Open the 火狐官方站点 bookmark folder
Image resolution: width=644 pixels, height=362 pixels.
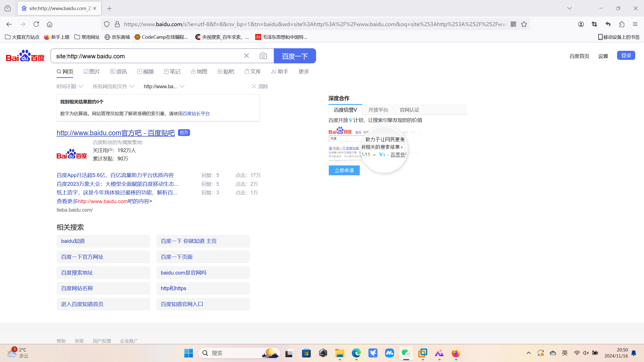click(x=22, y=37)
